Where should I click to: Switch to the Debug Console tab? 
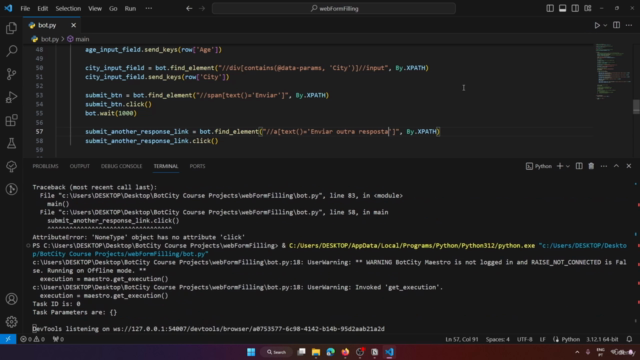click(x=121, y=166)
